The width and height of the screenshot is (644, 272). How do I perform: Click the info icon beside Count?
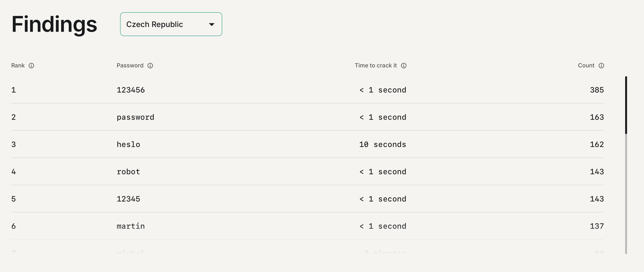click(x=601, y=65)
